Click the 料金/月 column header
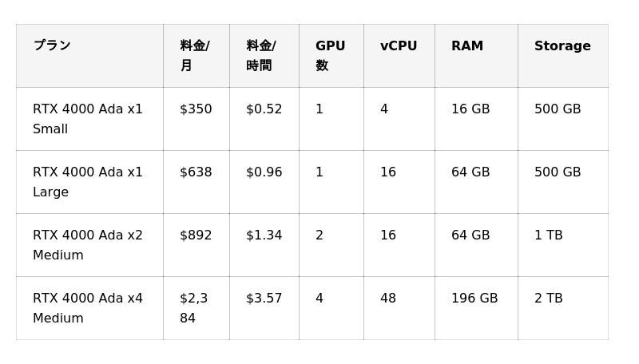The width and height of the screenshot is (639, 364). click(x=195, y=56)
